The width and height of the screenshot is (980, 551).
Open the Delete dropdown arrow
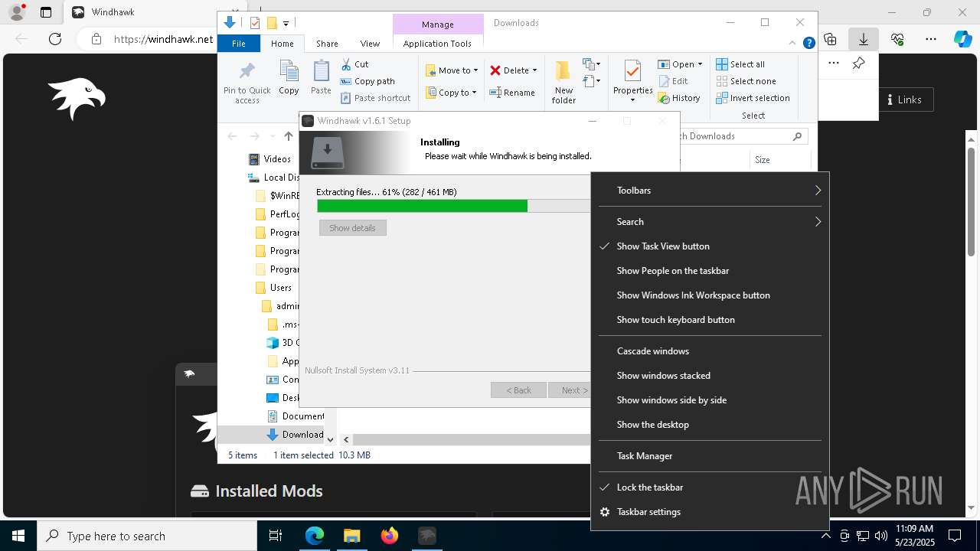click(x=534, y=70)
